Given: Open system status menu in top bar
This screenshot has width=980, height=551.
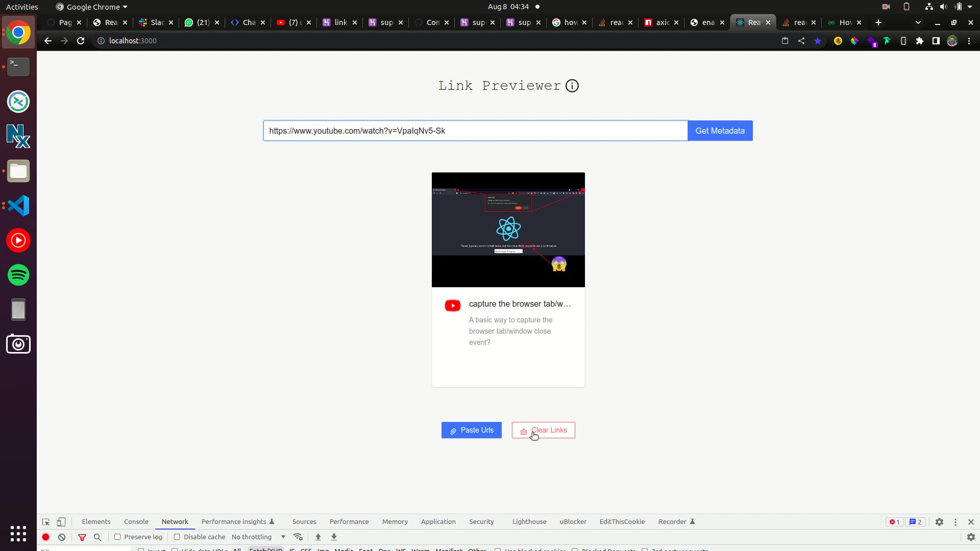Looking at the screenshot, I should click(950, 7).
